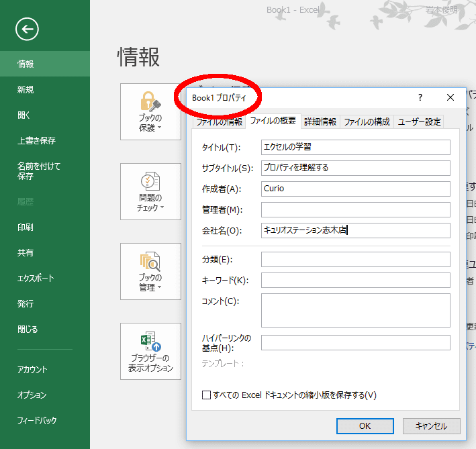Switch to the ファイルの情報 tab
The height and width of the screenshot is (449, 476).
219,122
